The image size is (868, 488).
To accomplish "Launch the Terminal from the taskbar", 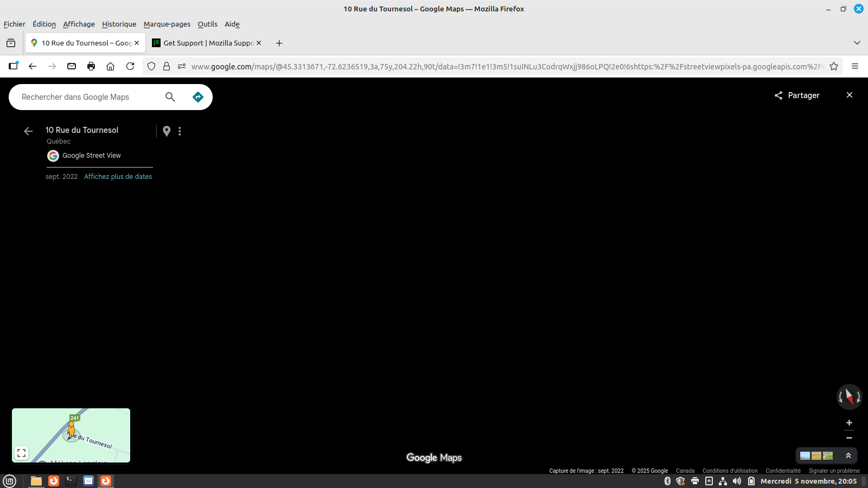I will [x=71, y=481].
